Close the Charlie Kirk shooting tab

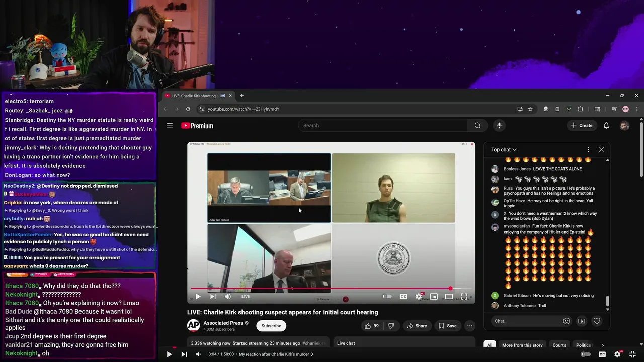(230, 95)
